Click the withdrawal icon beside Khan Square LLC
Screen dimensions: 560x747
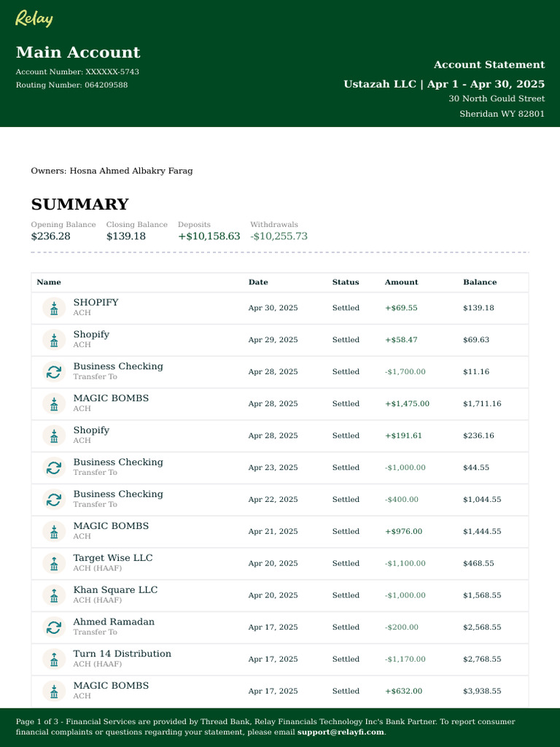(x=54, y=595)
